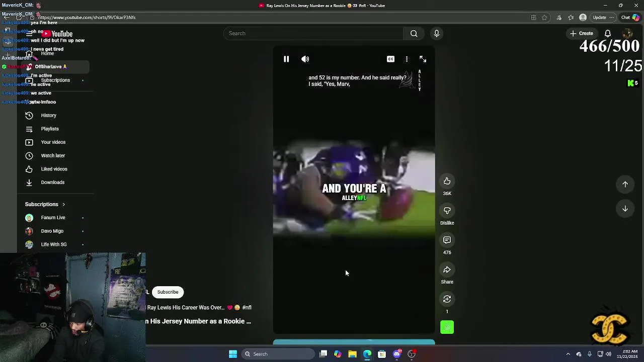Open the Short's three-dot more options menu
This screenshot has height=362, width=644.
click(x=407, y=59)
